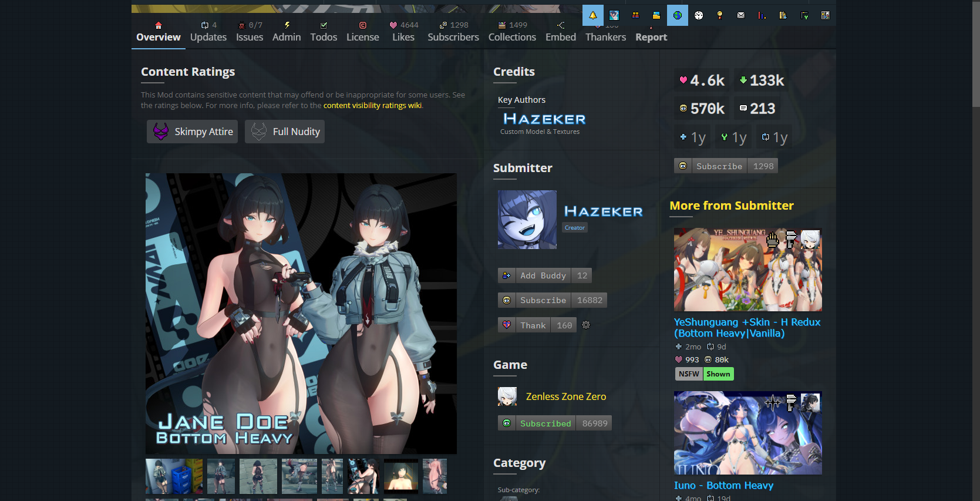Click the Skimpy Attire rating icon
980x501 pixels.
[161, 132]
